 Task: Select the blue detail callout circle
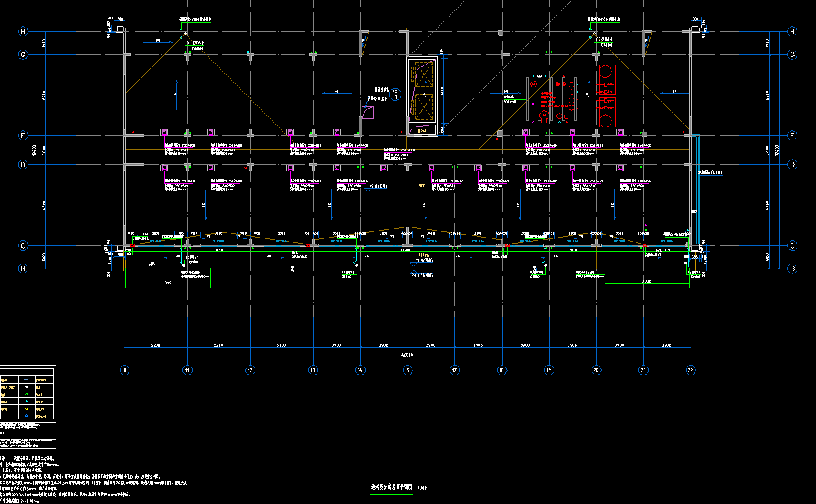coord(395,95)
